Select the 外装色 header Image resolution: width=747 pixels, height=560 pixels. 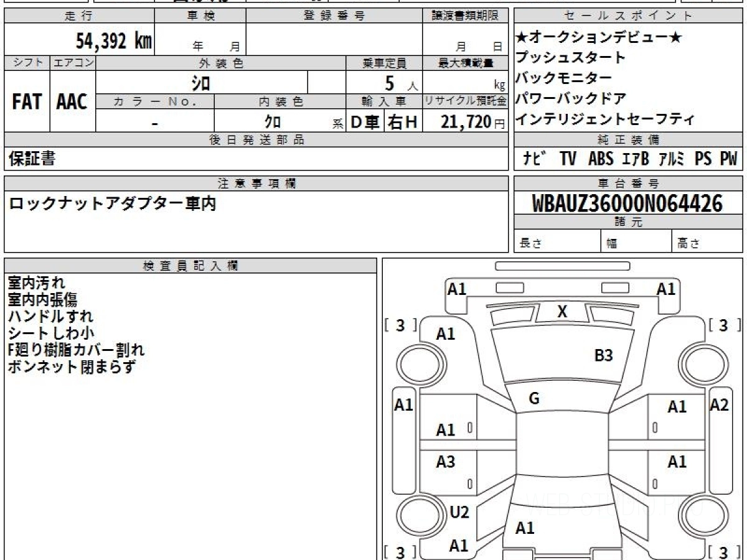tap(221, 63)
